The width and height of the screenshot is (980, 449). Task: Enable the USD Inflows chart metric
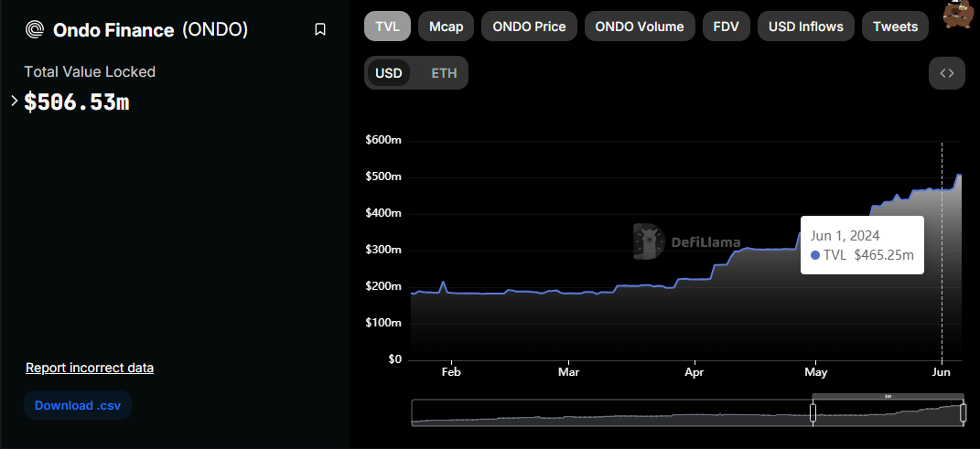coord(805,27)
